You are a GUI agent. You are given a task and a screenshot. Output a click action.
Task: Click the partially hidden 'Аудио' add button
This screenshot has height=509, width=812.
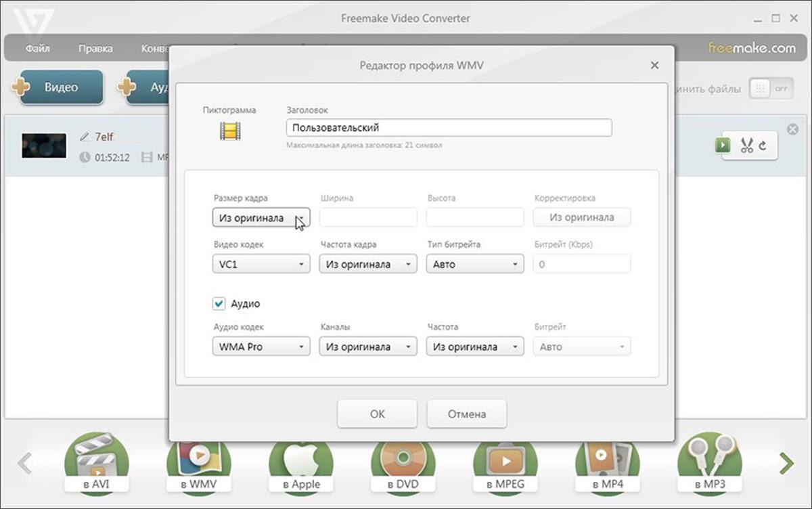point(143,87)
